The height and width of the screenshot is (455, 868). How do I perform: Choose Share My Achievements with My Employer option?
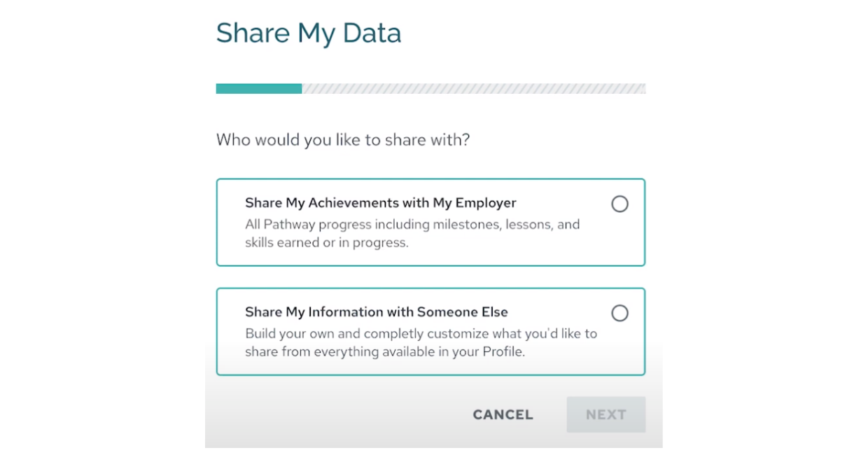[430, 221]
